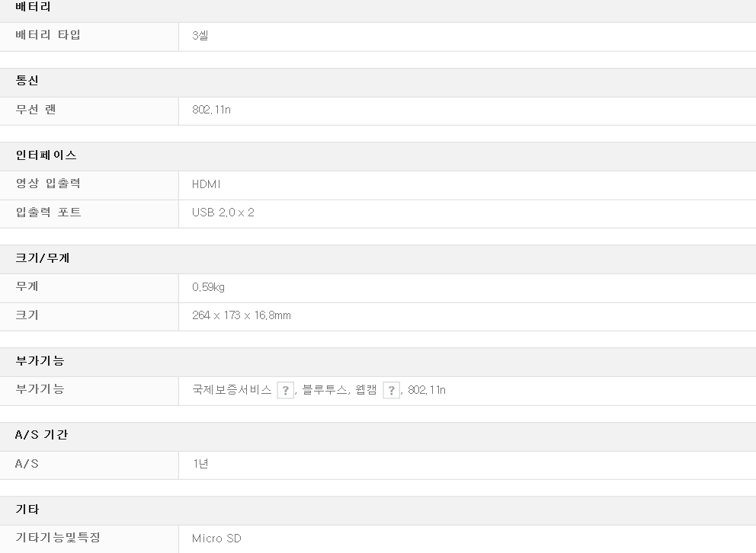Click the 1년 A/S period value

(200, 464)
